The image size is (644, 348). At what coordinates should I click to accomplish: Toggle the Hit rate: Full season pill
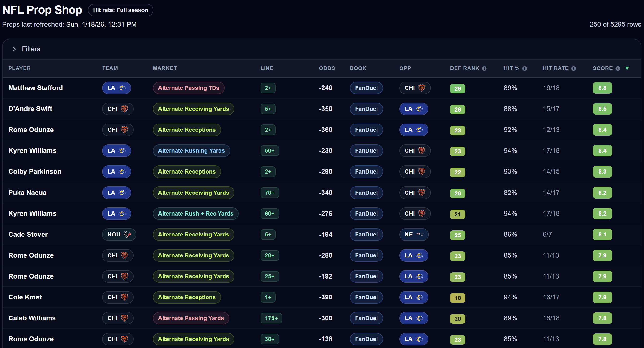click(121, 10)
